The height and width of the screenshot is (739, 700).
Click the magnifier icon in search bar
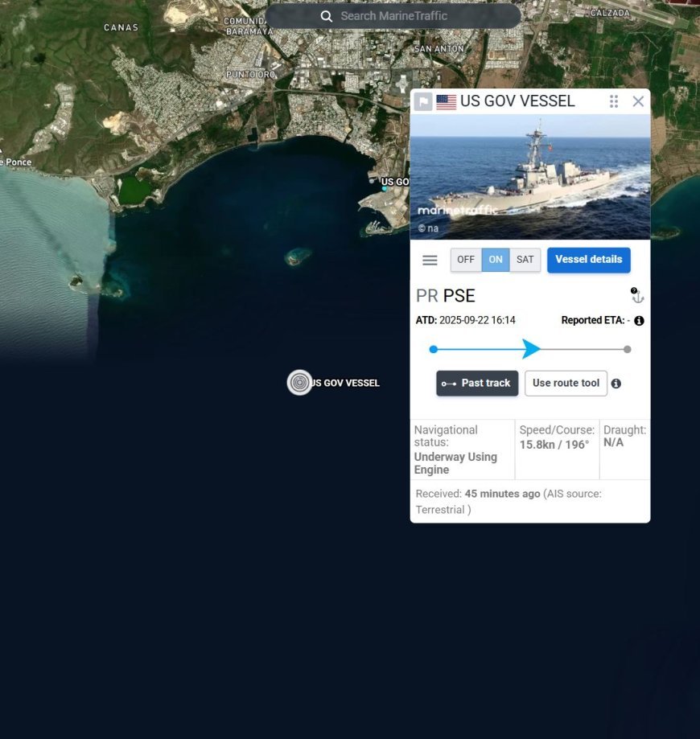(326, 16)
